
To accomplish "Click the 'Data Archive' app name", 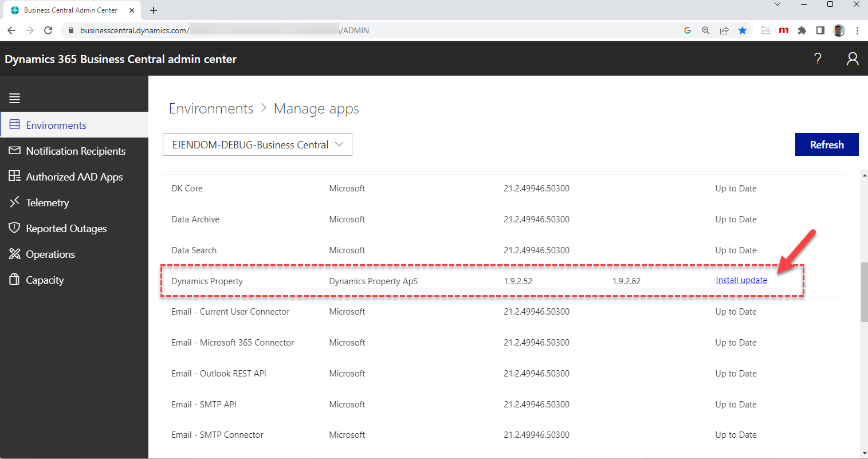I will [195, 219].
